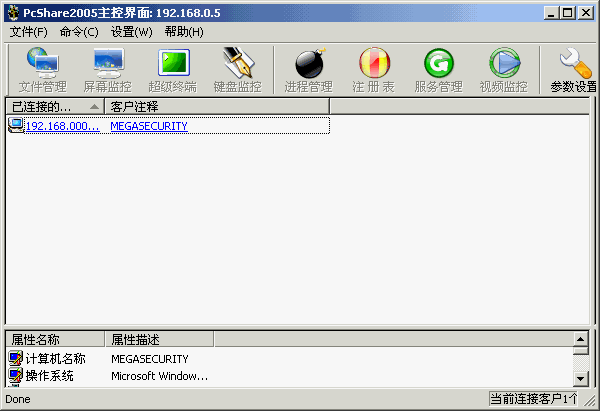Open the 设置(W) menu
The height and width of the screenshot is (411, 600).
[x=132, y=32]
